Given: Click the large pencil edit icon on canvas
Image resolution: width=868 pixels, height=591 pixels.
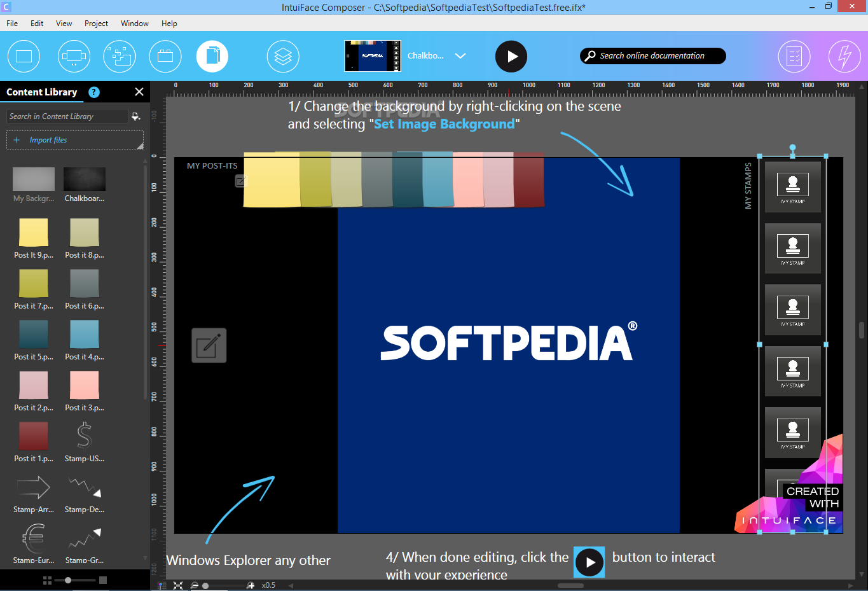Looking at the screenshot, I should point(209,345).
